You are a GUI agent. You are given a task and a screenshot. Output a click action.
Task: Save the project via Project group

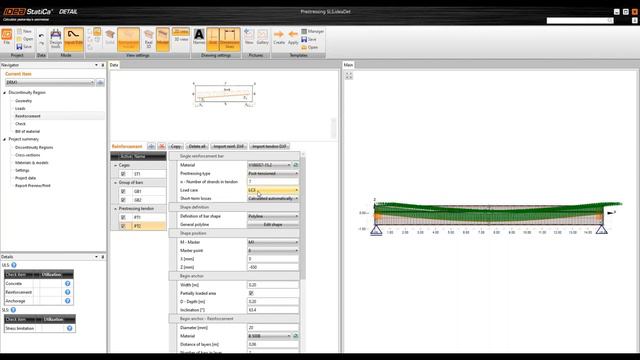click(x=24, y=47)
